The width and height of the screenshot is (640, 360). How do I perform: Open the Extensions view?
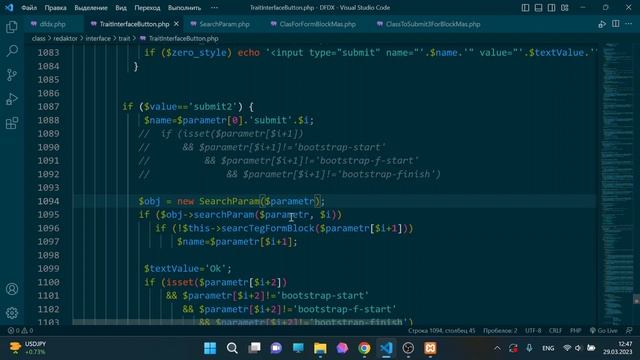[x=12, y=123]
